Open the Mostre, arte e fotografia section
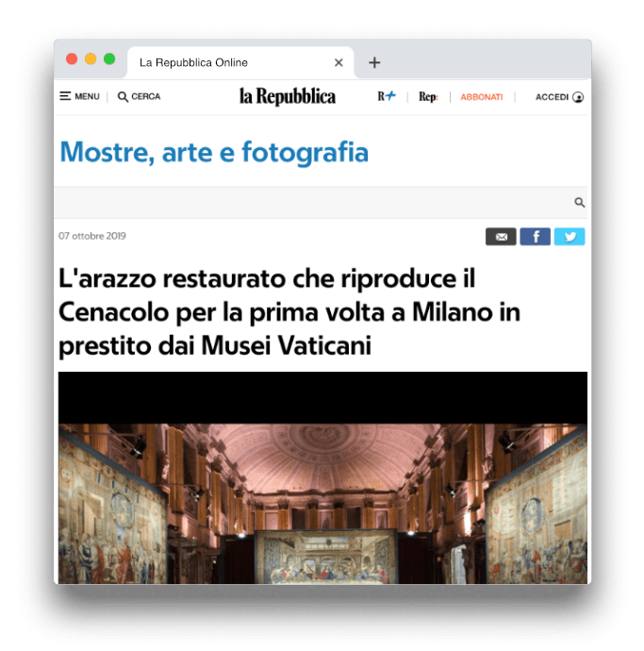The image size is (644, 651). click(x=214, y=152)
